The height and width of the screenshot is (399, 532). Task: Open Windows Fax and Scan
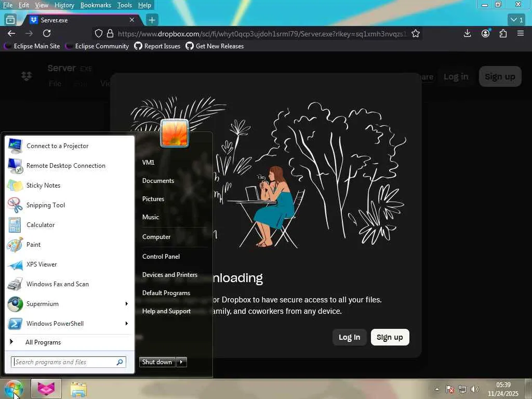[70, 284]
